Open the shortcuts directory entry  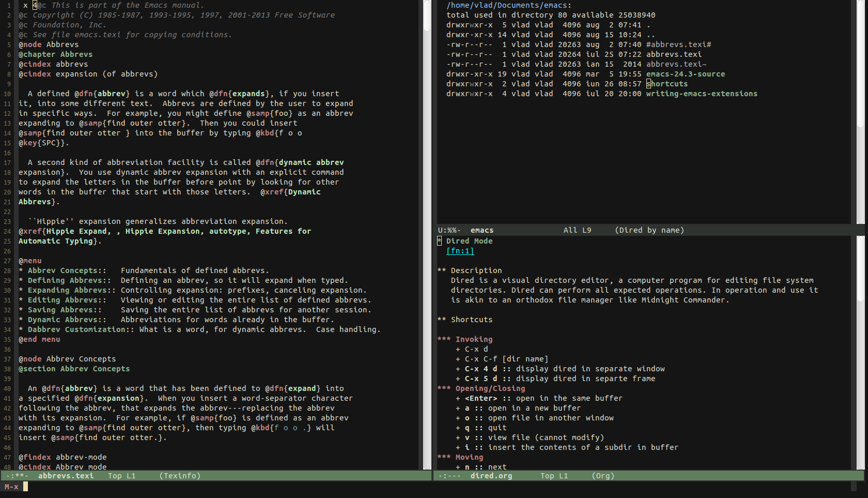(667, 84)
